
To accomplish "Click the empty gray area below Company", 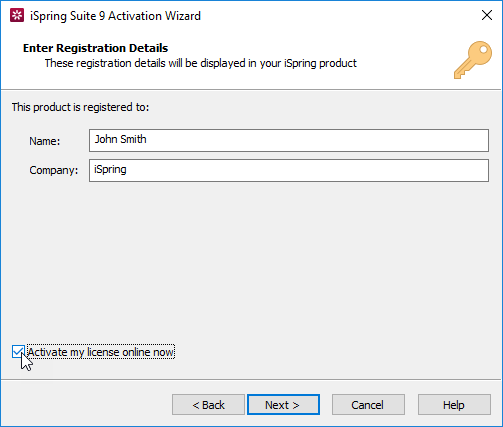I will click(250, 260).
